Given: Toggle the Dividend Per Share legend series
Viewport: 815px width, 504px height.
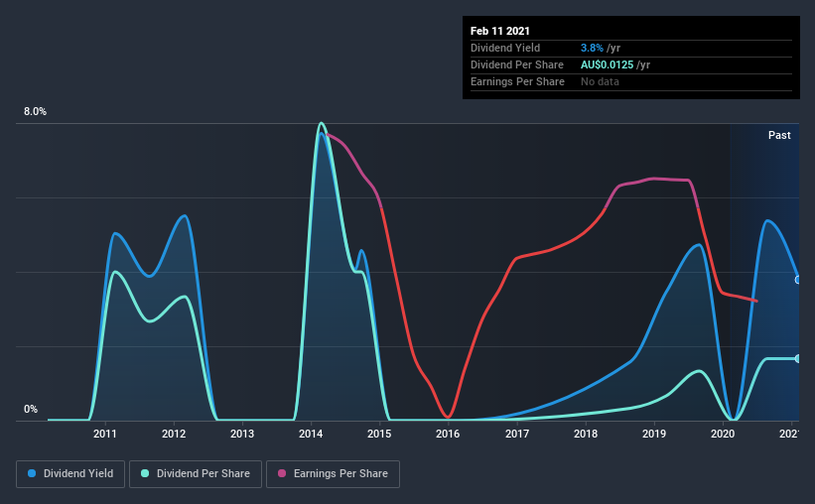Looking at the screenshot, I should point(196,474).
